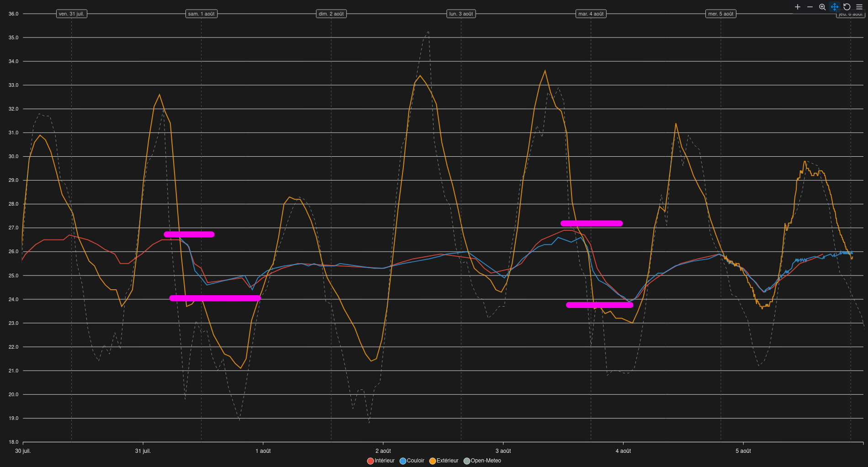
Task: Click the 30.0 y-axis value
Action: (x=14, y=156)
